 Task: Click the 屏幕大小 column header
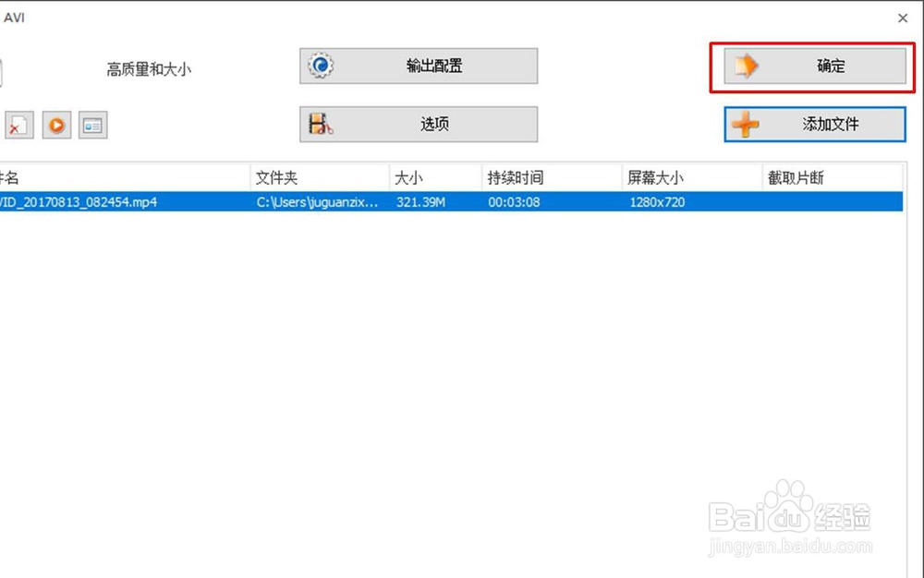[x=656, y=176]
